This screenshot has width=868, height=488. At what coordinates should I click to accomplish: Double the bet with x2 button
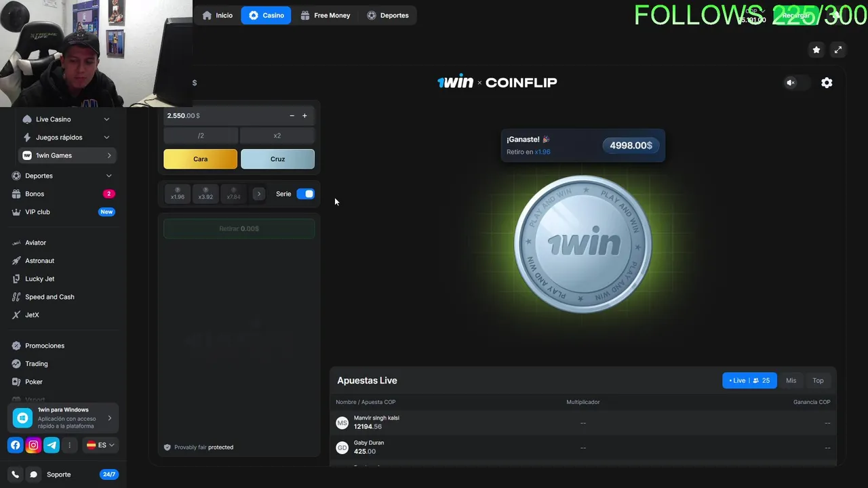[x=277, y=136]
